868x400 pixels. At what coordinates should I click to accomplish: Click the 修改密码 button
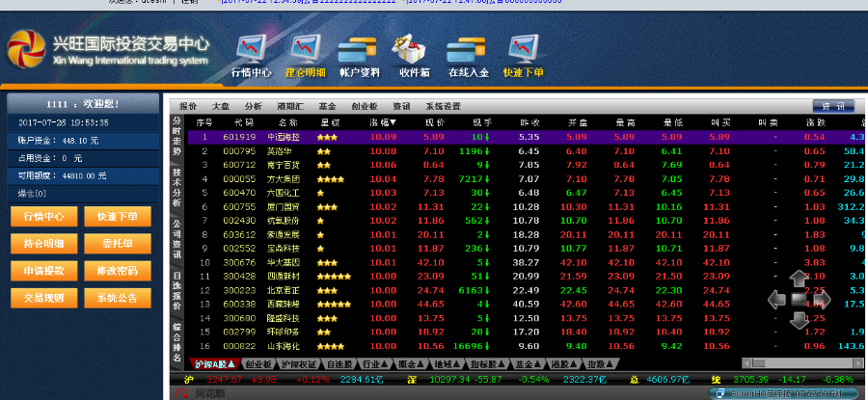click(118, 271)
